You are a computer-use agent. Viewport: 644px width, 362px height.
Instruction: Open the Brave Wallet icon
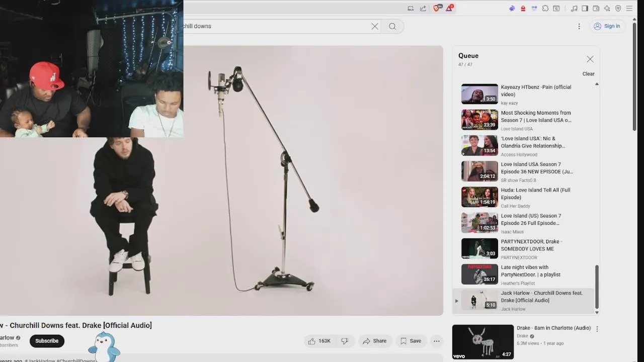point(596,8)
